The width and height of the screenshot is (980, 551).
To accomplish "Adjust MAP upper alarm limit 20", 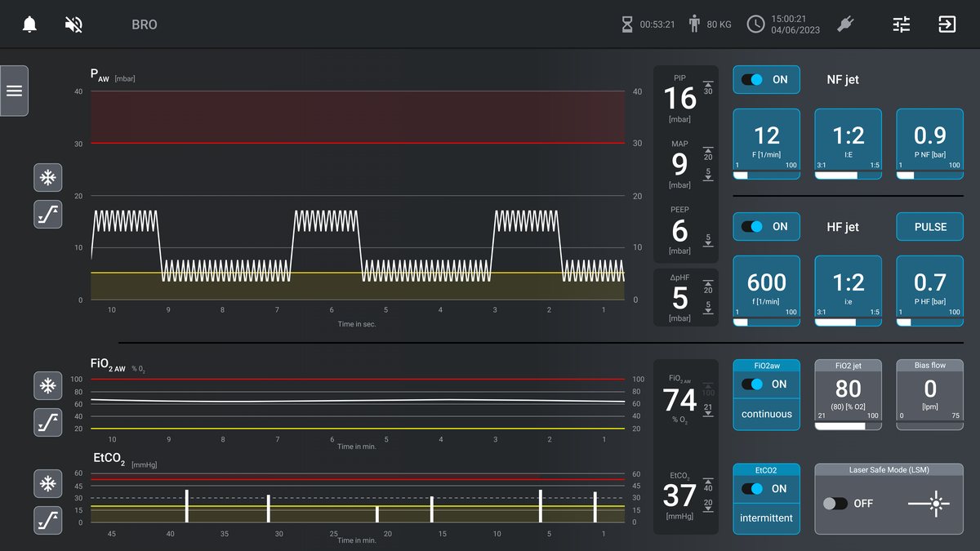I will pos(708,153).
